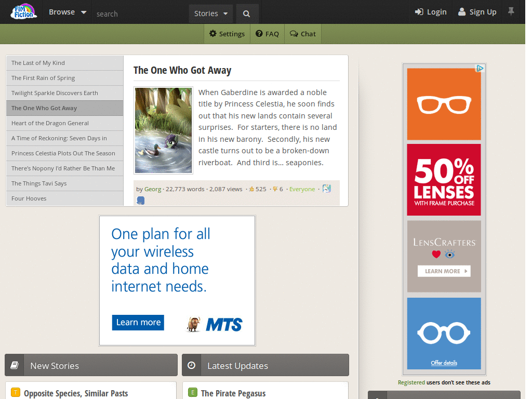Open the New Stories section header
This screenshot has width=532, height=399.
(x=91, y=365)
